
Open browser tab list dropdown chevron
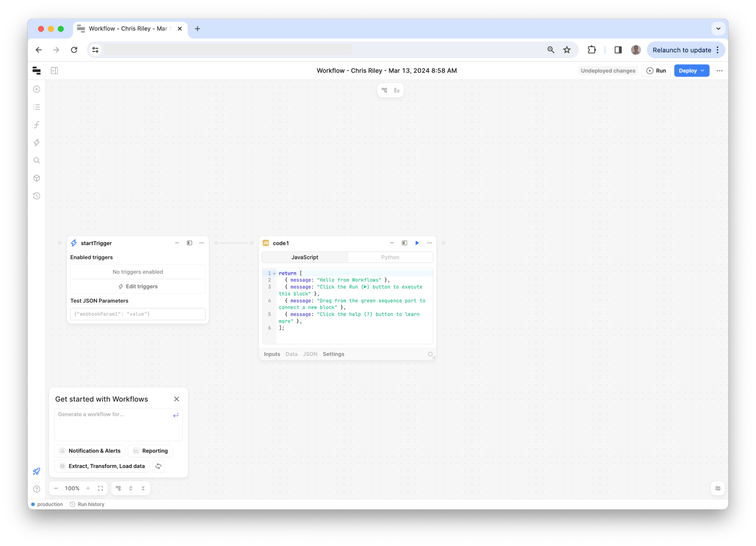[x=718, y=29]
